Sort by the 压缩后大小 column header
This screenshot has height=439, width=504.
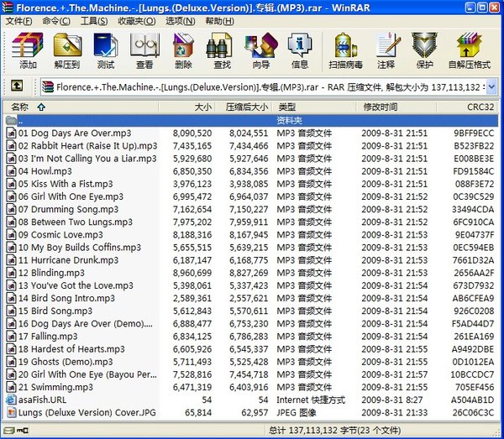tap(244, 107)
